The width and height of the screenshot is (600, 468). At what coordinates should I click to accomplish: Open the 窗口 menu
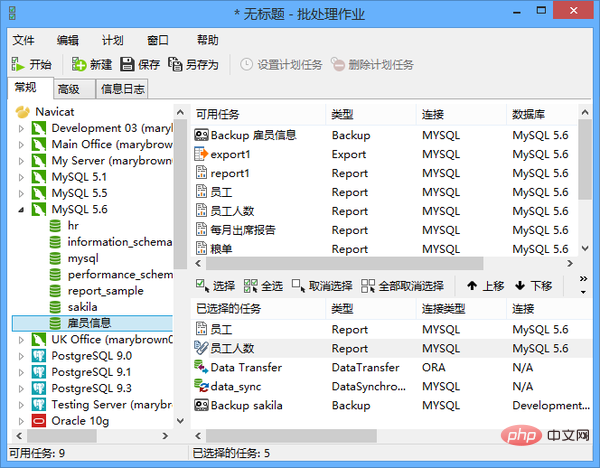[x=158, y=40]
